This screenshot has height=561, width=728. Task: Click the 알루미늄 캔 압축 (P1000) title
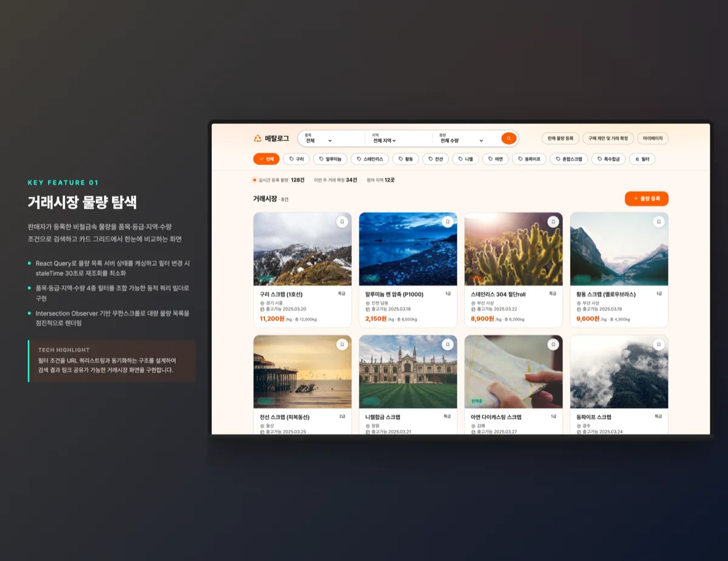[394, 294]
